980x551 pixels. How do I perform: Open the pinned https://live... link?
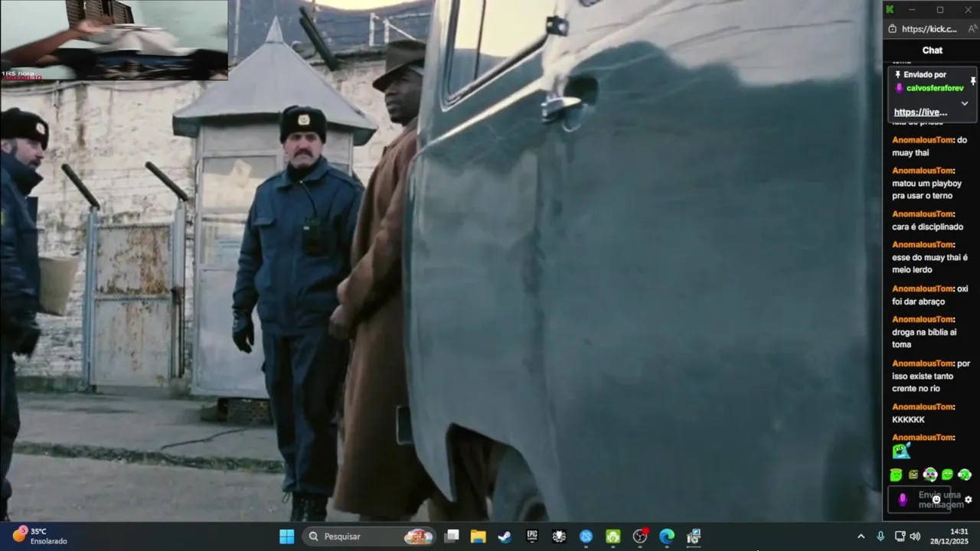920,112
